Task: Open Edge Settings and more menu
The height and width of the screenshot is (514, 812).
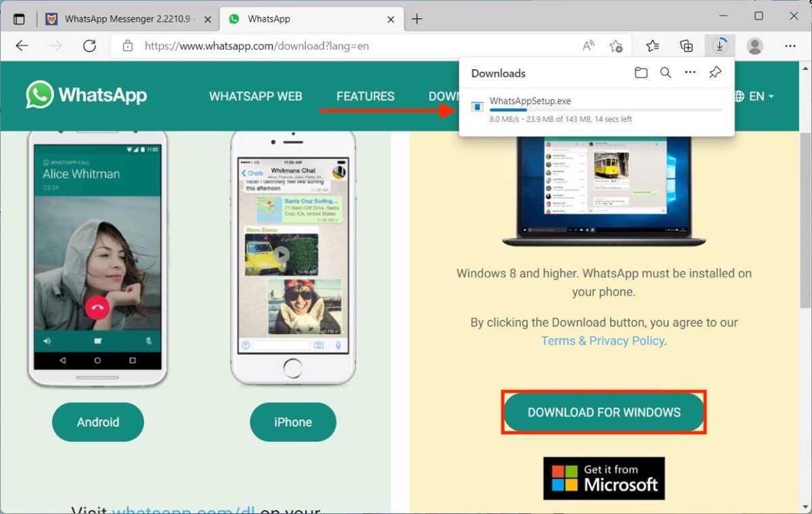Action: click(790, 46)
